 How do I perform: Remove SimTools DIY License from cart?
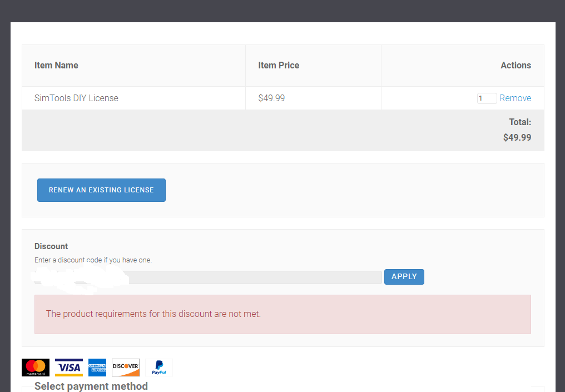(515, 98)
